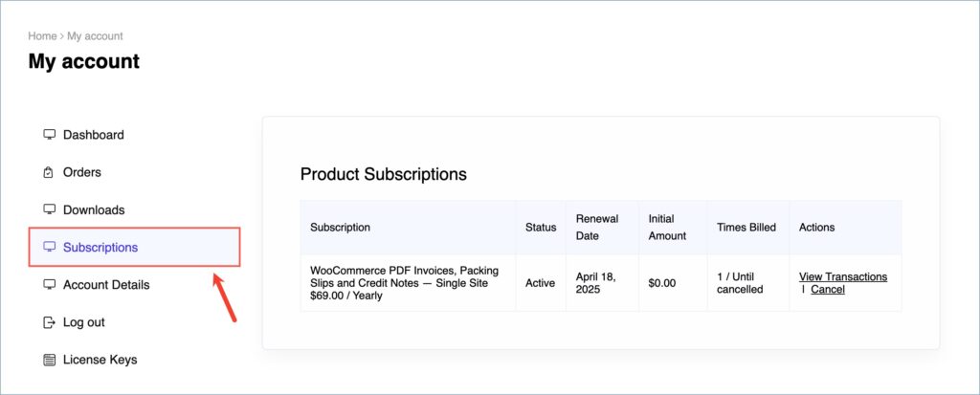
Task: Click the Dashboard monitor icon
Action: click(49, 134)
